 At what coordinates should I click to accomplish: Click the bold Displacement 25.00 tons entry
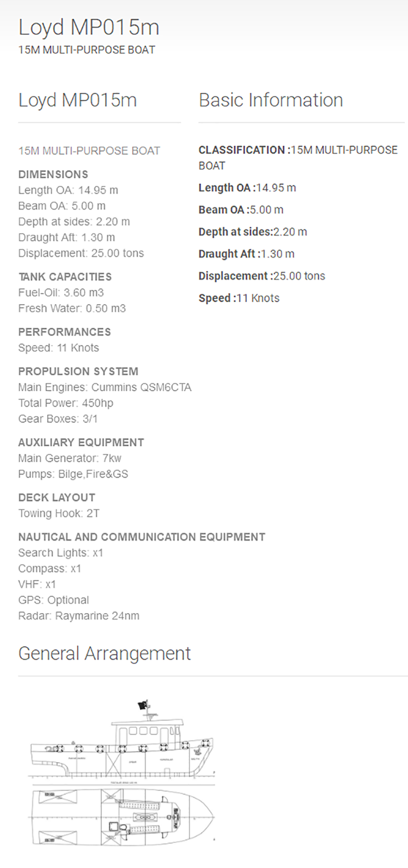[x=262, y=276]
